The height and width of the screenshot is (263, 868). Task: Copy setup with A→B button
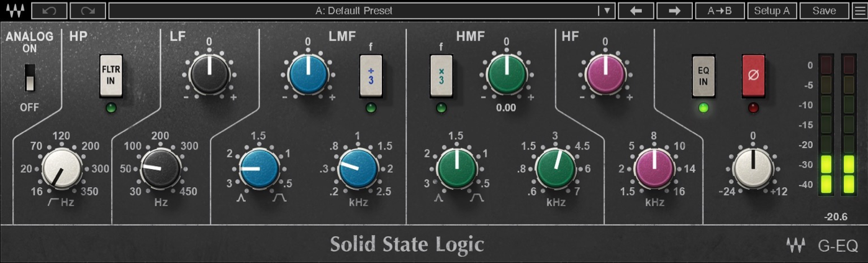720,11
